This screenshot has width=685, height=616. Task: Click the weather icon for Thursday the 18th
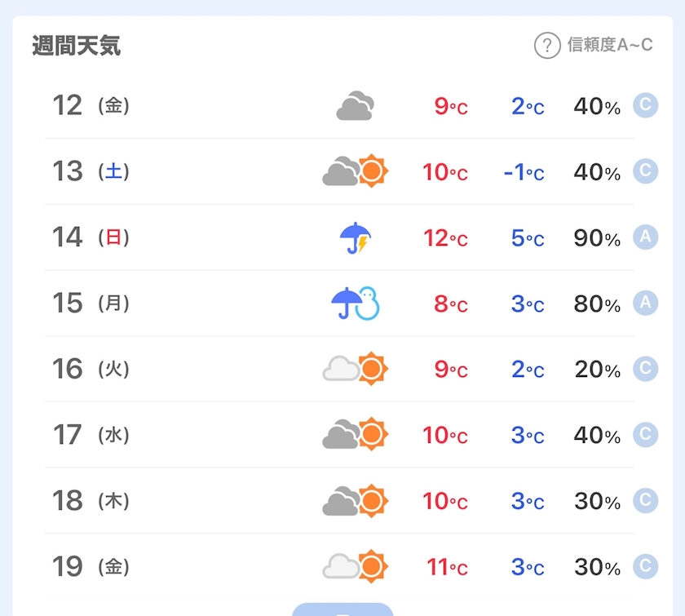pos(356,500)
